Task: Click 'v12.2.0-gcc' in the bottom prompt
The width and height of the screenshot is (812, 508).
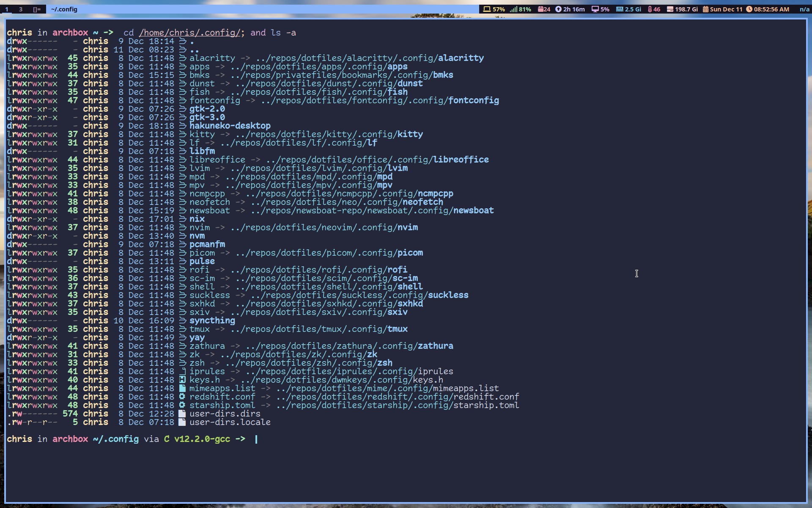Action: 202,439
